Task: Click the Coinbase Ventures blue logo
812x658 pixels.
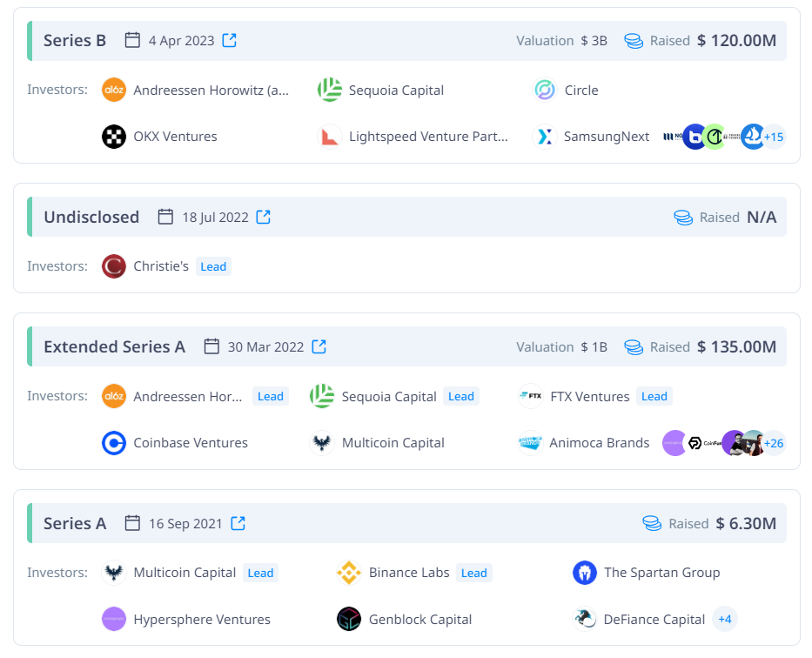Action: pyautogui.click(x=114, y=443)
